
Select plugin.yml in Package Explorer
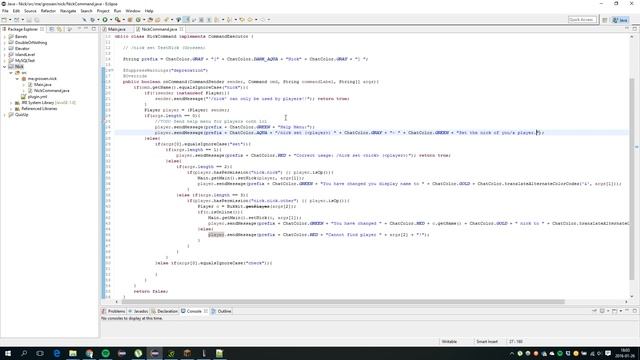pyautogui.click(x=34, y=97)
